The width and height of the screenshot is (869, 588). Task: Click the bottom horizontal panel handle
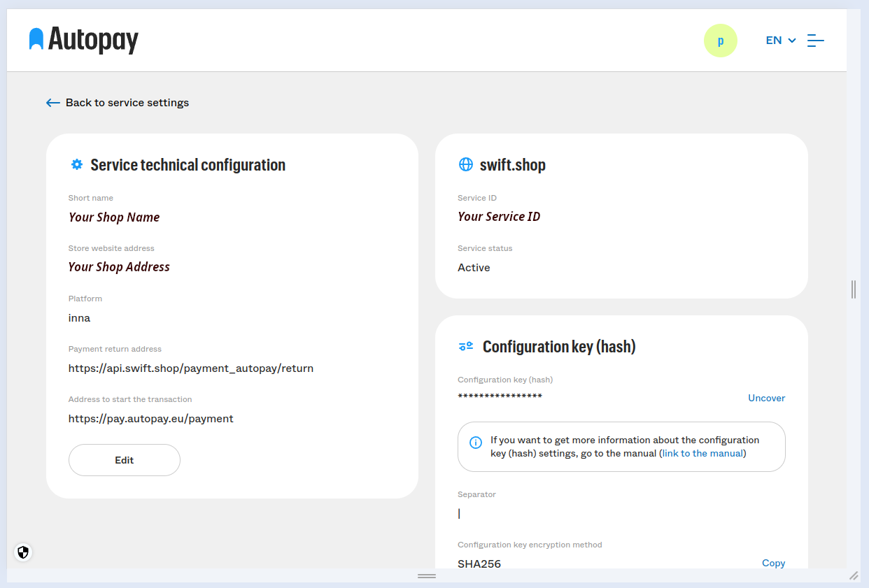[x=427, y=575]
